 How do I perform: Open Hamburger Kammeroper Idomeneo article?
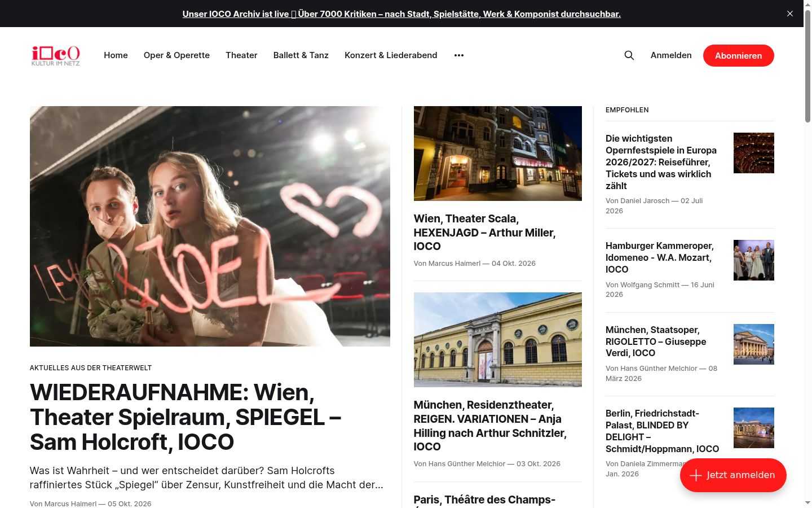[660, 257]
